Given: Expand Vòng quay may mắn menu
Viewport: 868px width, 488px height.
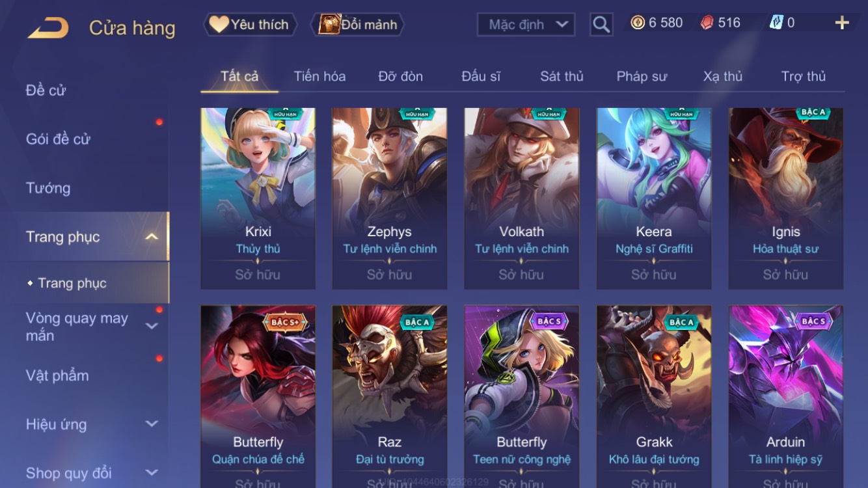Looking at the screenshot, I should 152,326.
